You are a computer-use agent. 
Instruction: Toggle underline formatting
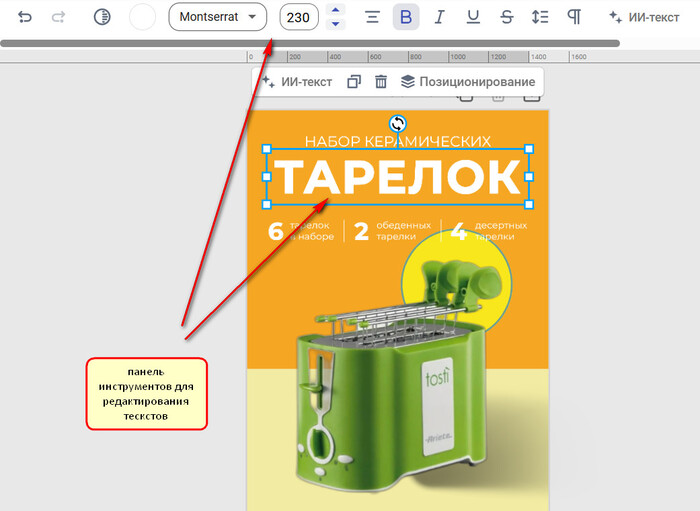[473, 17]
